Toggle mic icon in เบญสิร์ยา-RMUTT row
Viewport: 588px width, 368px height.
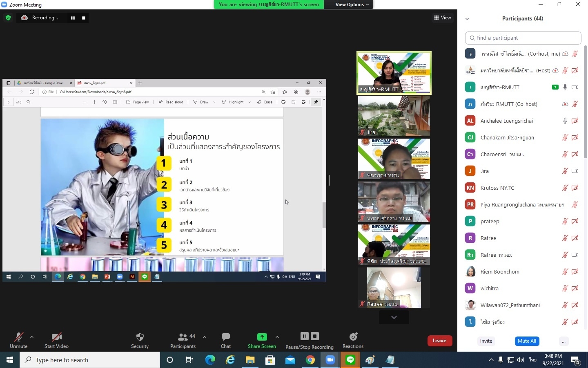coord(565,87)
